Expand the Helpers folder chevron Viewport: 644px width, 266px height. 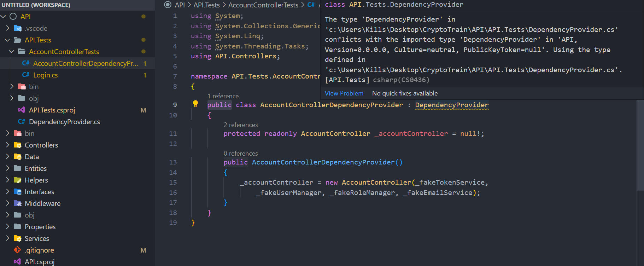[x=8, y=180]
